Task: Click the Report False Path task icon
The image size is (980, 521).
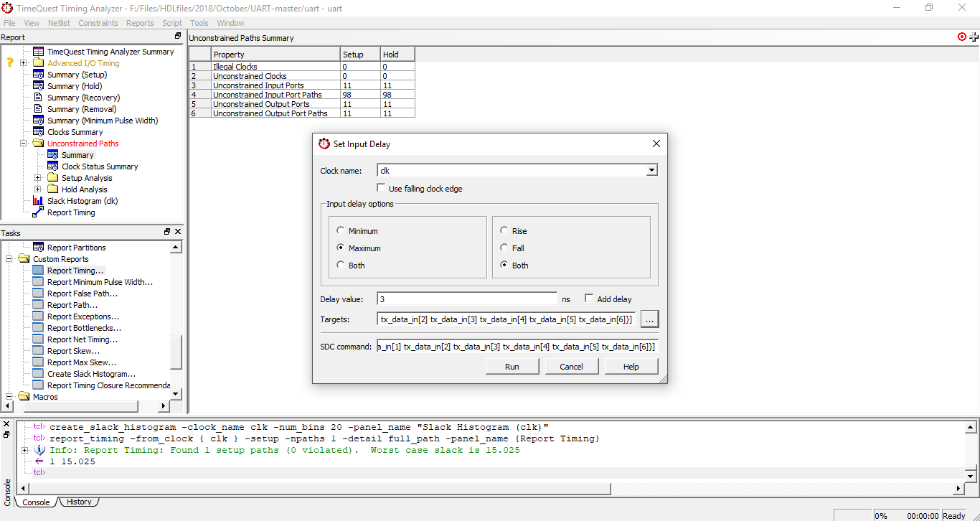Action: coord(38,294)
